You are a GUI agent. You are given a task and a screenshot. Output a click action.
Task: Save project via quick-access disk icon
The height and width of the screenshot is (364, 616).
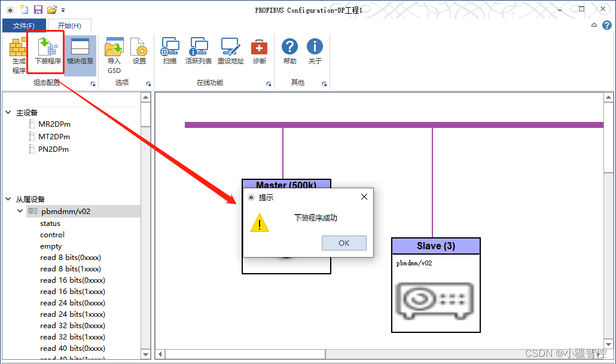[x=38, y=10]
